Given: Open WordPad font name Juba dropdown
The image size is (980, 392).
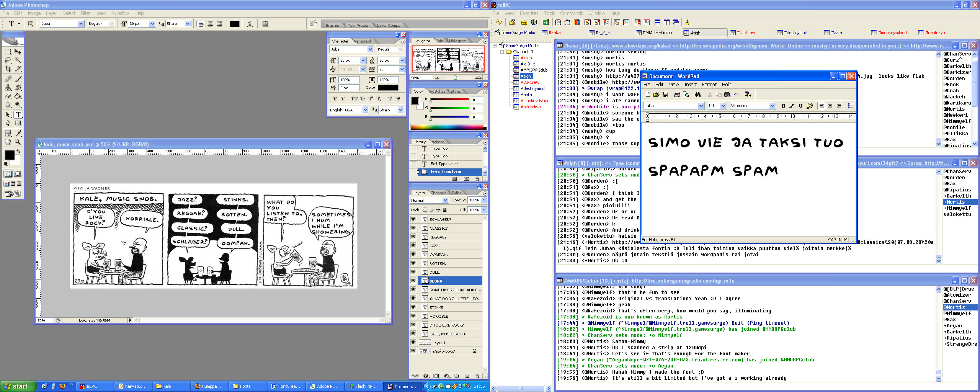Looking at the screenshot, I should tap(701, 106).
